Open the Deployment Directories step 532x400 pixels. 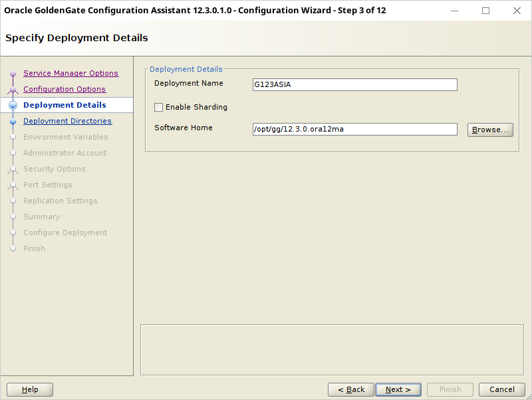click(68, 121)
